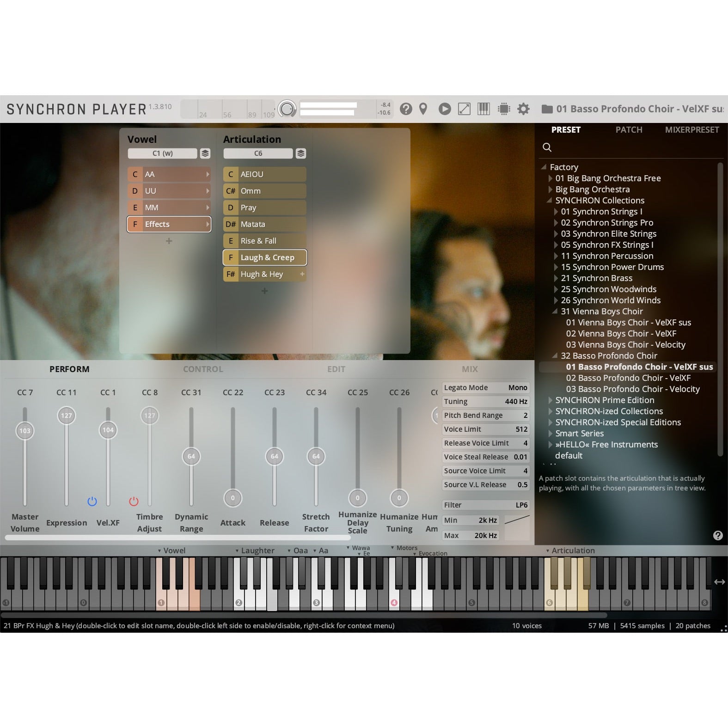Image resolution: width=728 pixels, height=728 pixels.
Task: Open the PATCH browser tab
Action: (x=629, y=130)
